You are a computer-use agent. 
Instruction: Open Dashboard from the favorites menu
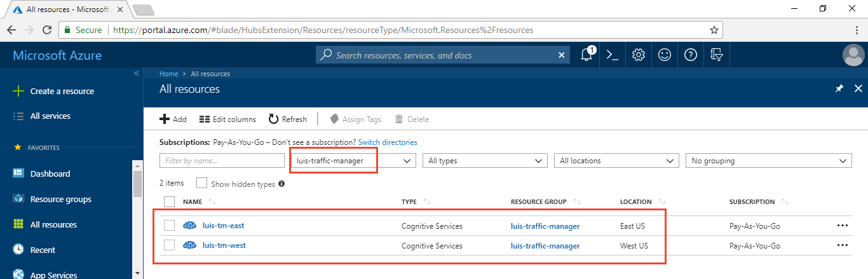pos(50,174)
